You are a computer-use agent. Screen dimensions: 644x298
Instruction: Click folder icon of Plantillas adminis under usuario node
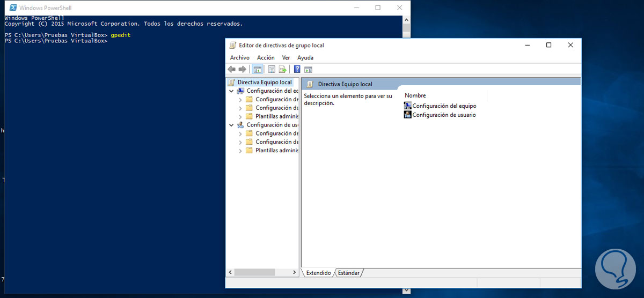(x=249, y=151)
